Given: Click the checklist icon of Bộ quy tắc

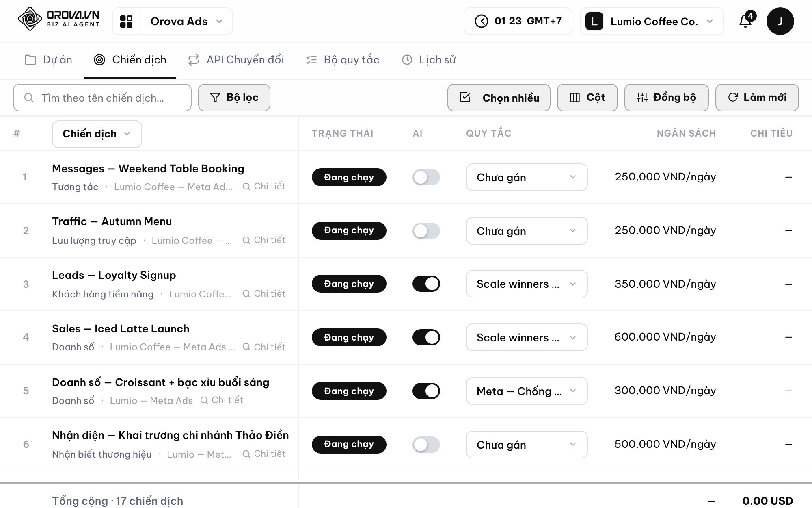Looking at the screenshot, I should (x=311, y=60).
